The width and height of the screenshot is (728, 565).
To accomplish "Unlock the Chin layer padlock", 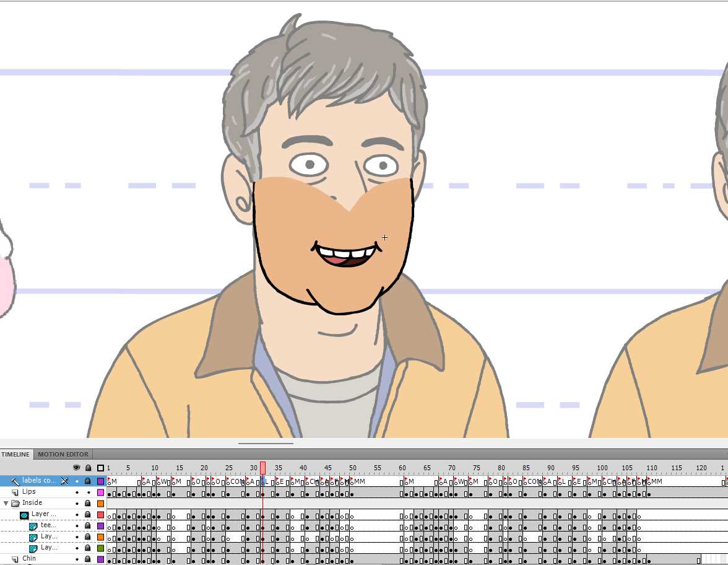I will [88, 559].
